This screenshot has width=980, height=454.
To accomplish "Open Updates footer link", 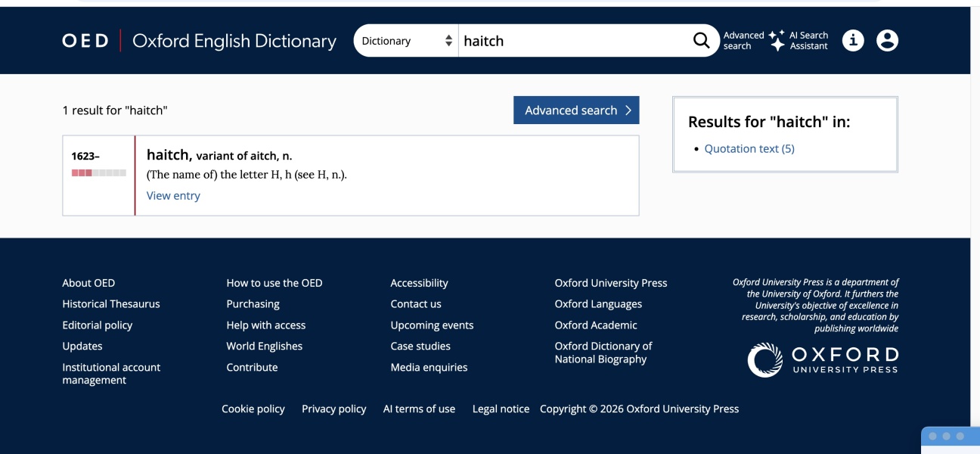I will pos(82,346).
